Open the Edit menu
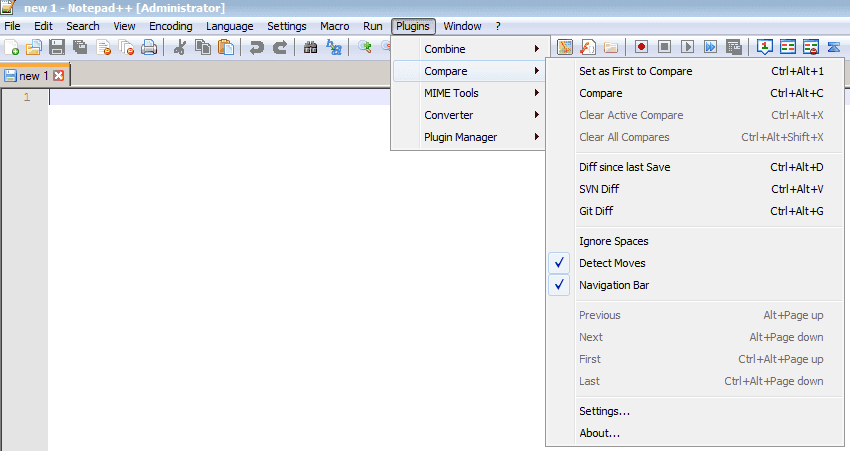The height and width of the screenshot is (451, 850). (43, 26)
